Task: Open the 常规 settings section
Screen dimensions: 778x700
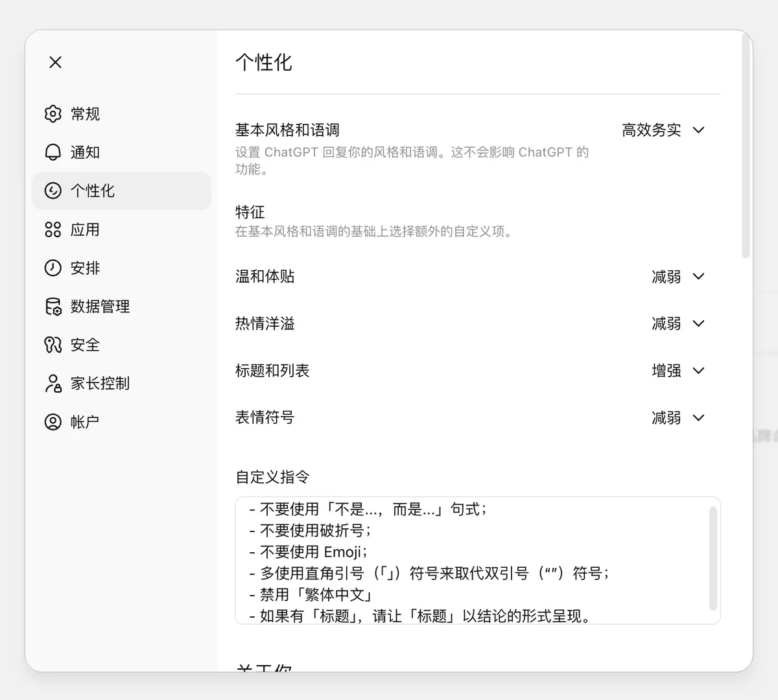Action: (122, 114)
